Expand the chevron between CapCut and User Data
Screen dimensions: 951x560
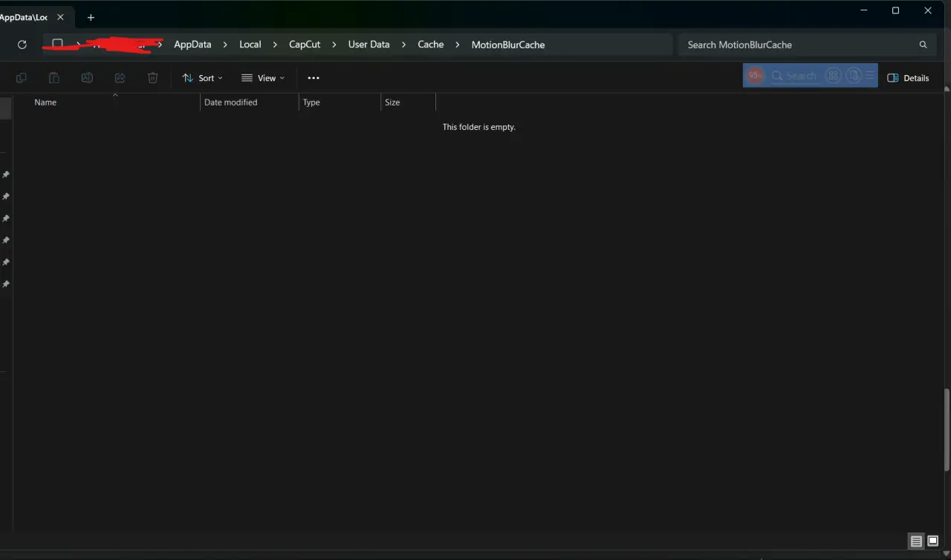coord(334,45)
